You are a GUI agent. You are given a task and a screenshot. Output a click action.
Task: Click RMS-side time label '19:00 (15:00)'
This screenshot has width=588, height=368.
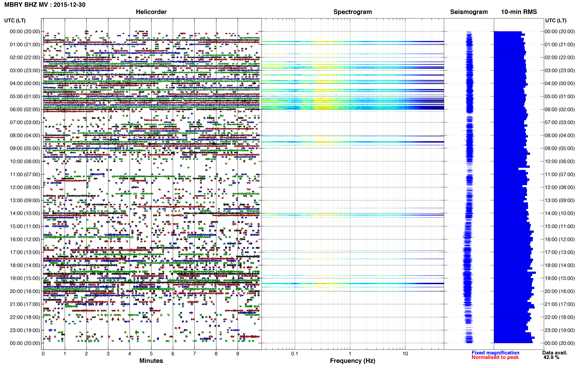click(x=560, y=278)
